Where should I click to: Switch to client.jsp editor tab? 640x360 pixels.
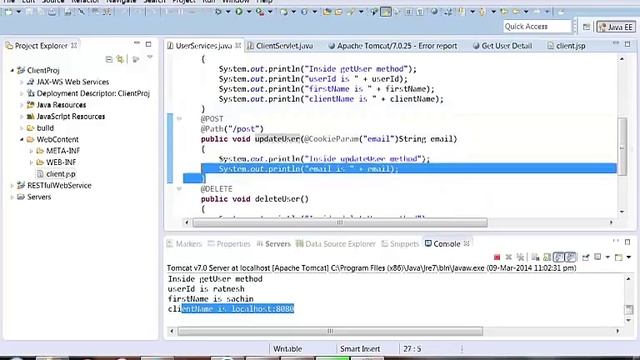[x=566, y=46]
